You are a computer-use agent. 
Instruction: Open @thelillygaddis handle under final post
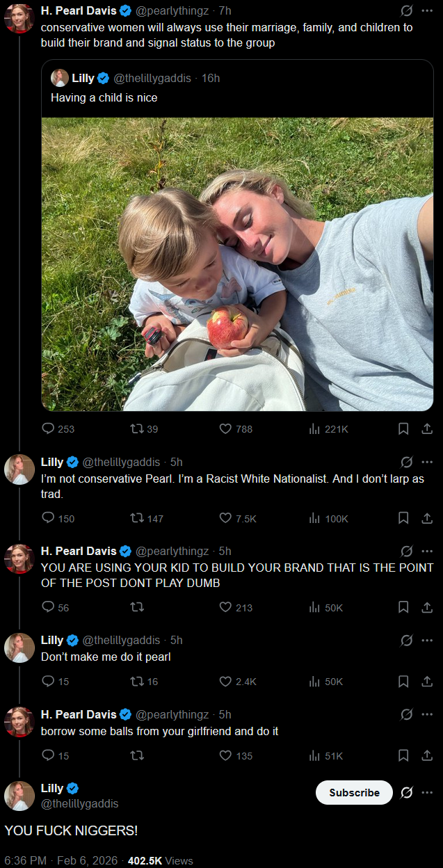[x=79, y=803]
